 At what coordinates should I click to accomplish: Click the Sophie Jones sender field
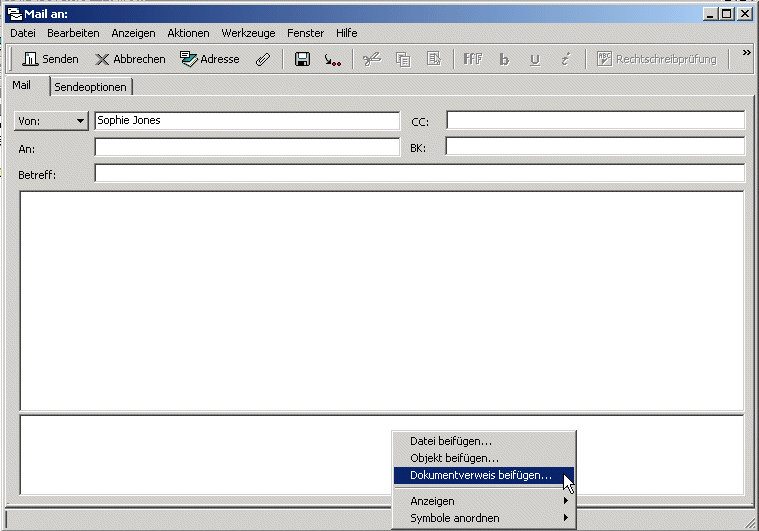(x=247, y=121)
